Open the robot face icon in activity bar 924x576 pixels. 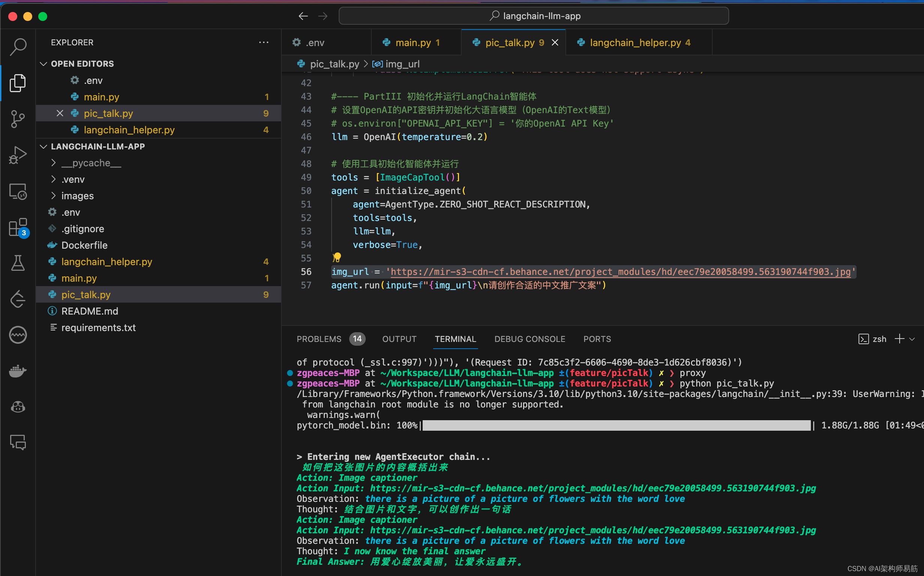tap(18, 407)
